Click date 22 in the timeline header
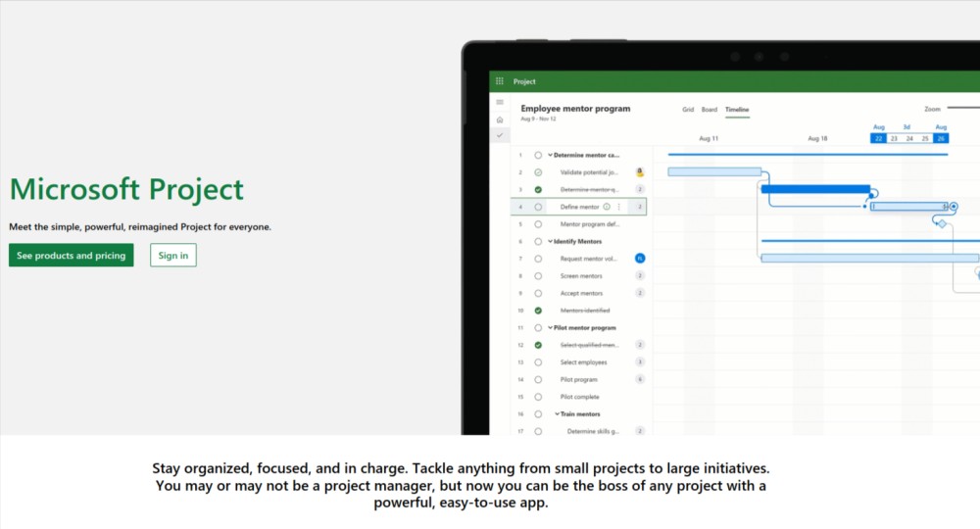This screenshot has width=980, height=529. 878,139
